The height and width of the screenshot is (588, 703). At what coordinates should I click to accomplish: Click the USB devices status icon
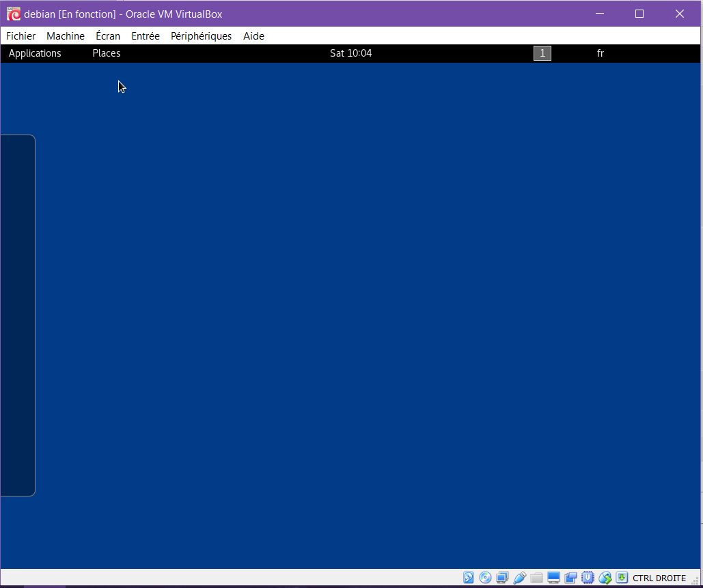[x=519, y=578]
